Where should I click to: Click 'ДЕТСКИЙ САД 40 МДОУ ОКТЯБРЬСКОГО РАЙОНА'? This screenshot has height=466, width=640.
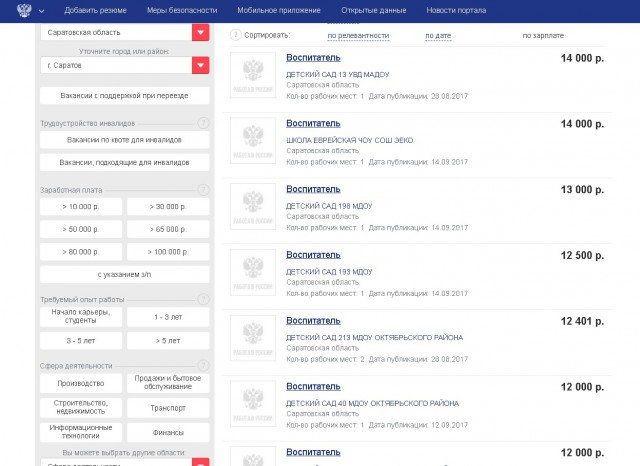[x=372, y=403]
